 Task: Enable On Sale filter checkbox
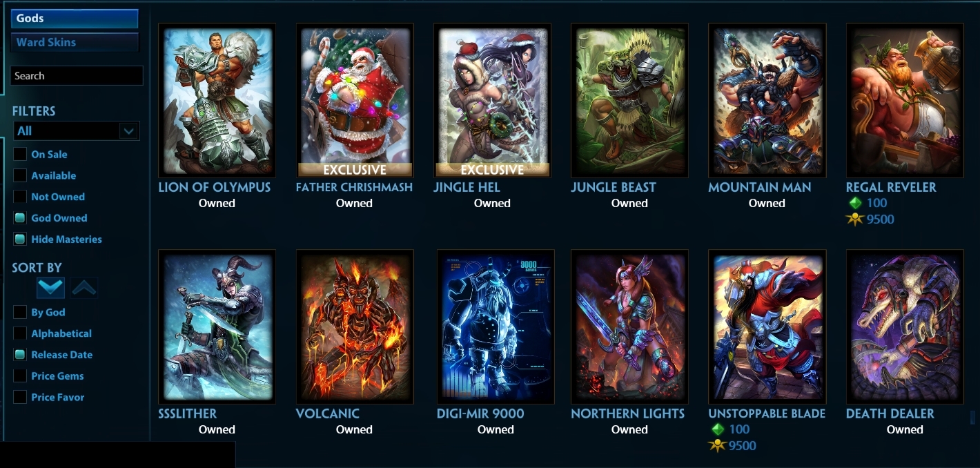tap(20, 155)
